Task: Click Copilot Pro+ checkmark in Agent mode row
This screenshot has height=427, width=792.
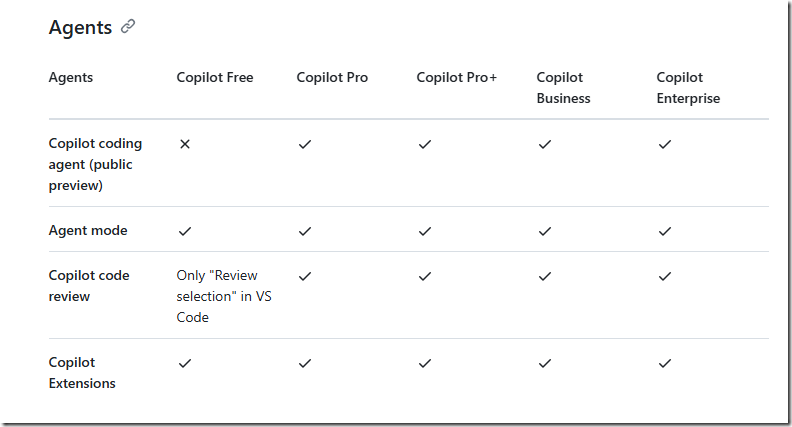Action: click(425, 231)
